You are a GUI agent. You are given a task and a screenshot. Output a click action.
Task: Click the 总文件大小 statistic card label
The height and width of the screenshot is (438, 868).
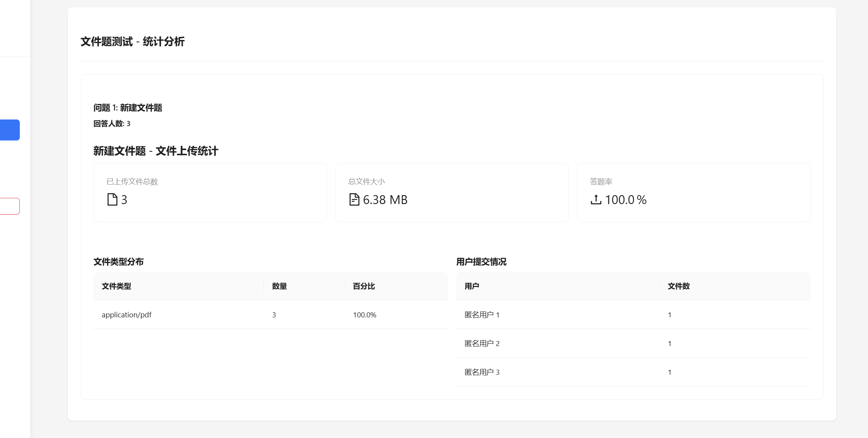click(x=366, y=182)
